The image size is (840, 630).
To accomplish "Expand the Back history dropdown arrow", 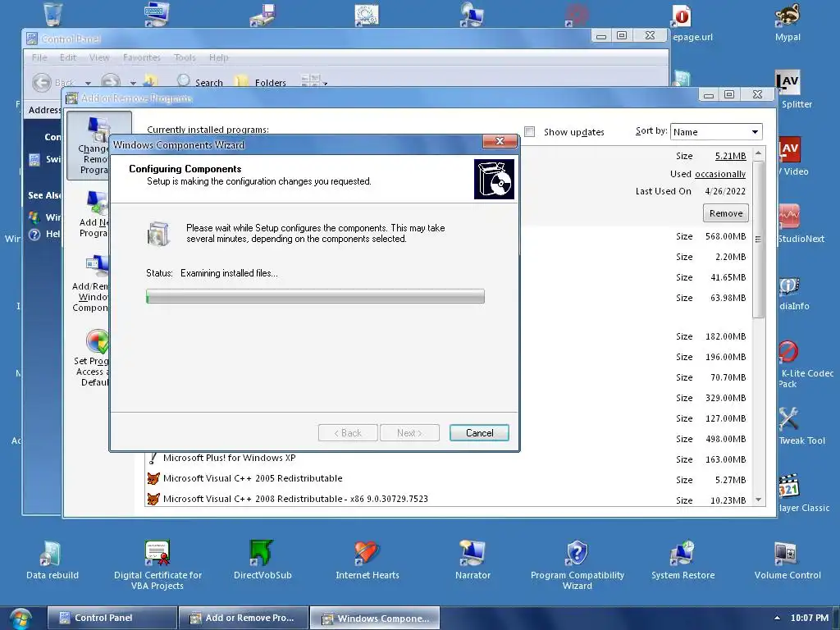I will [x=88, y=83].
